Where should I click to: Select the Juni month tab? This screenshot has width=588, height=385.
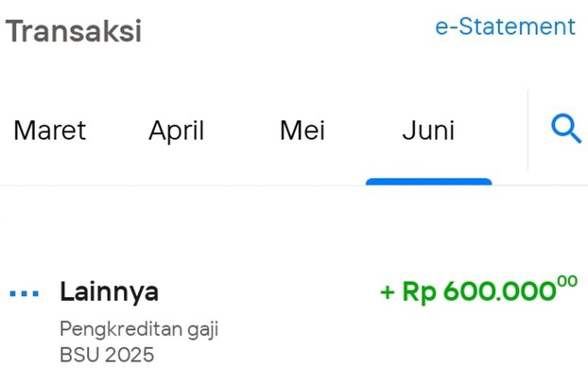pos(428,131)
